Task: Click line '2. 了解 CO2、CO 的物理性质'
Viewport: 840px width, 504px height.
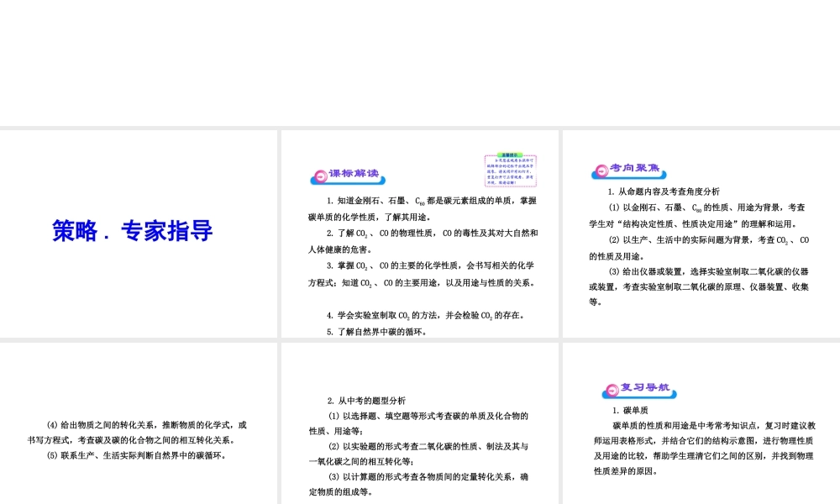Action: click(x=432, y=234)
